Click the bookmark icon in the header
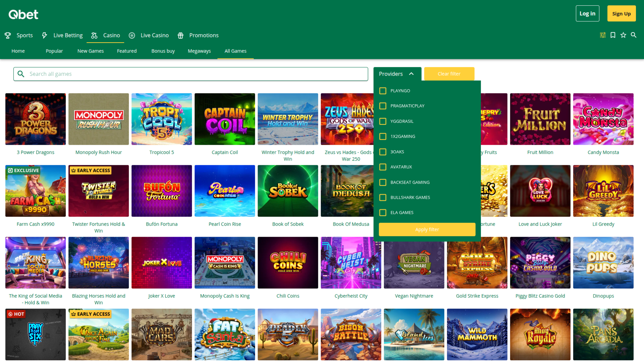 [613, 35]
